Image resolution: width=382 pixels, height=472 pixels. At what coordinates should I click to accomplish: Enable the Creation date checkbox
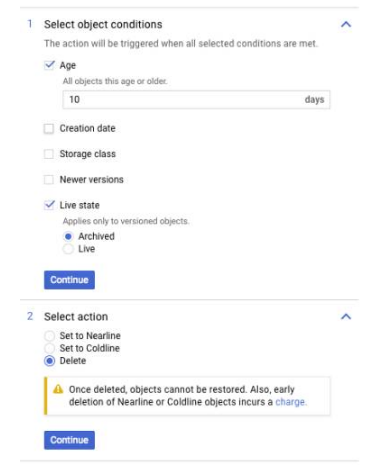click(x=49, y=129)
